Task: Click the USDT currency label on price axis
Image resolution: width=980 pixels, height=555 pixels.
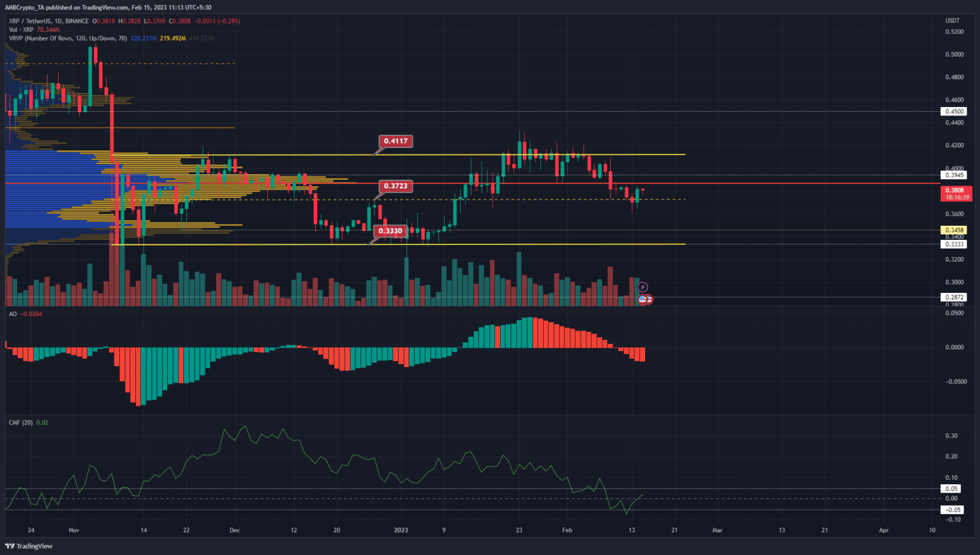Action: tap(953, 21)
